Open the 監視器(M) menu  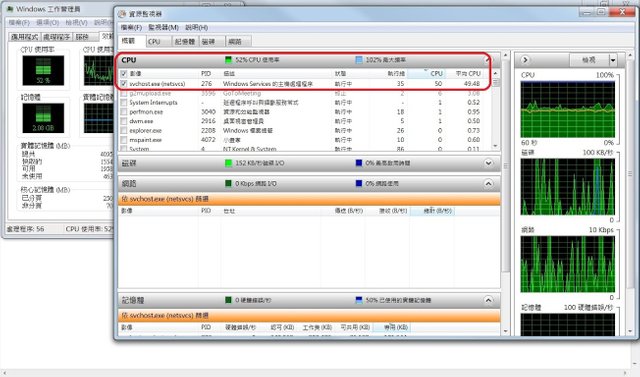pyautogui.click(x=163, y=27)
